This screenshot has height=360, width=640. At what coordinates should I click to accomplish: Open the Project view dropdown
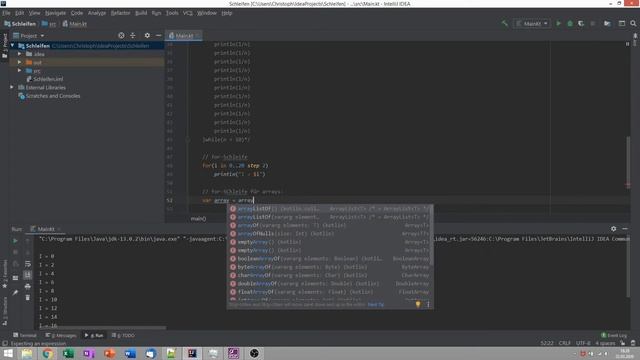point(29,36)
